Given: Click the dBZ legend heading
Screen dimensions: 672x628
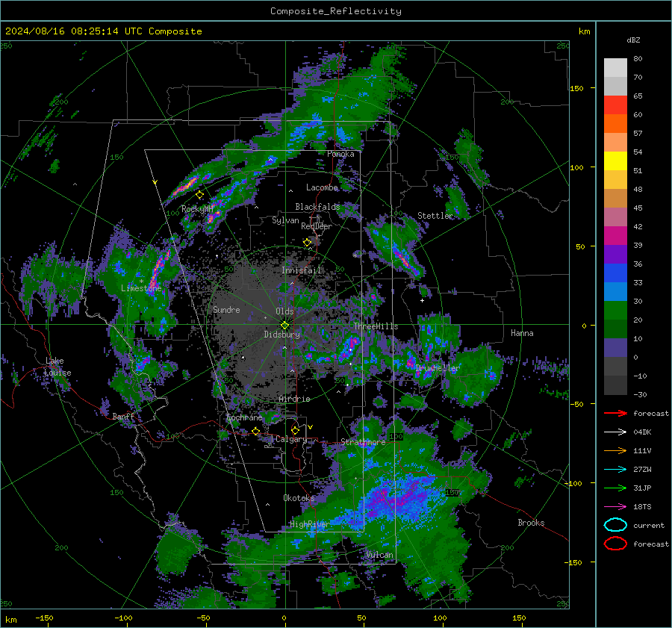Looking at the screenshot, I should click(x=633, y=40).
